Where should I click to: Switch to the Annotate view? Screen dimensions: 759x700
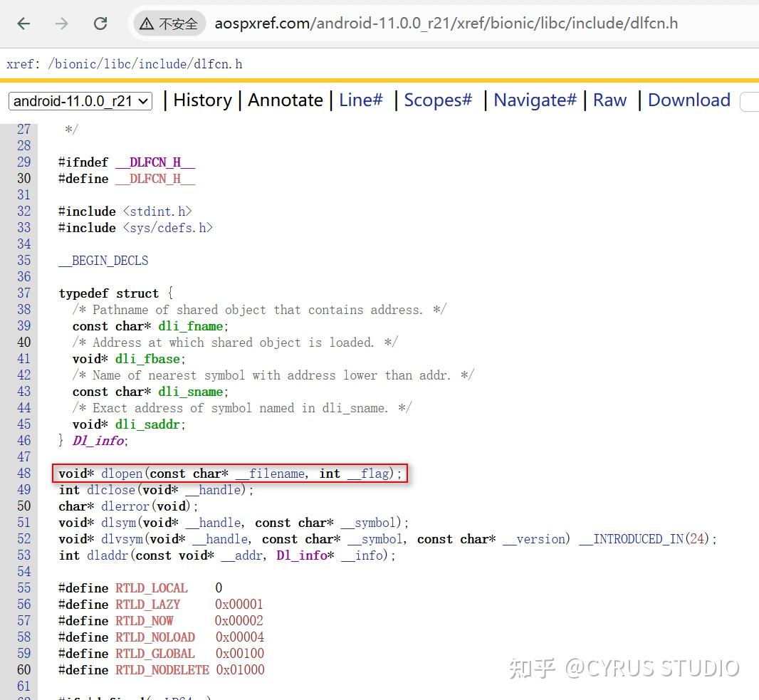[x=286, y=100]
